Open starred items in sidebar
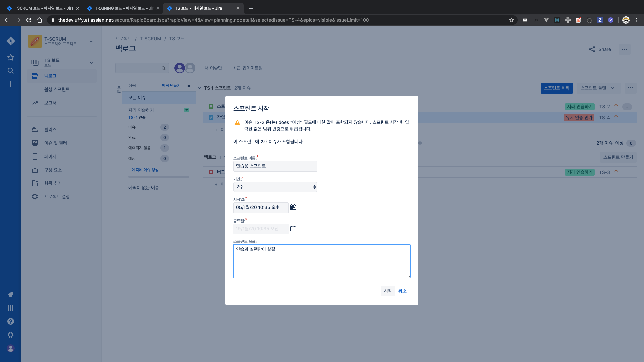 point(11,57)
